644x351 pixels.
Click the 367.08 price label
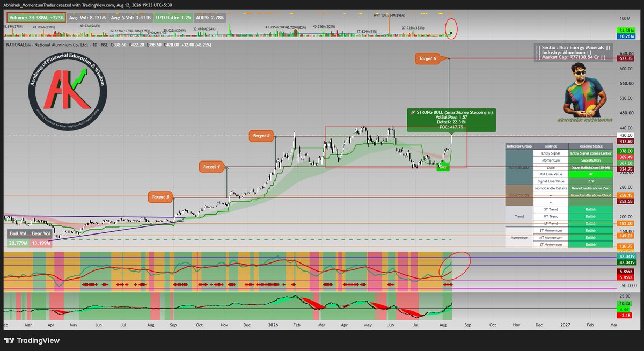point(626,163)
